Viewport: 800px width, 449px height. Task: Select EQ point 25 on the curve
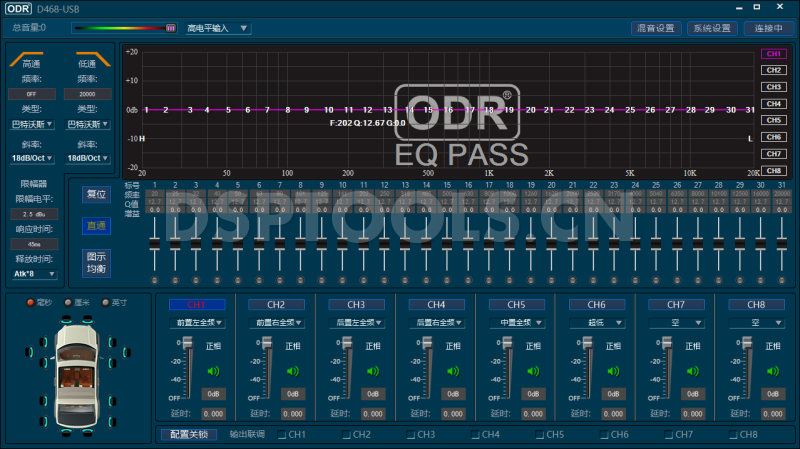click(x=630, y=110)
